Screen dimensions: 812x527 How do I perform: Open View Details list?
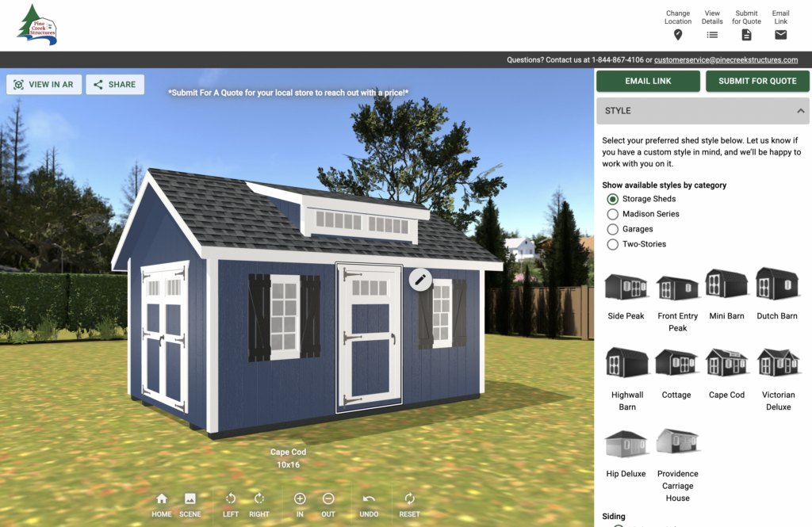tap(712, 35)
